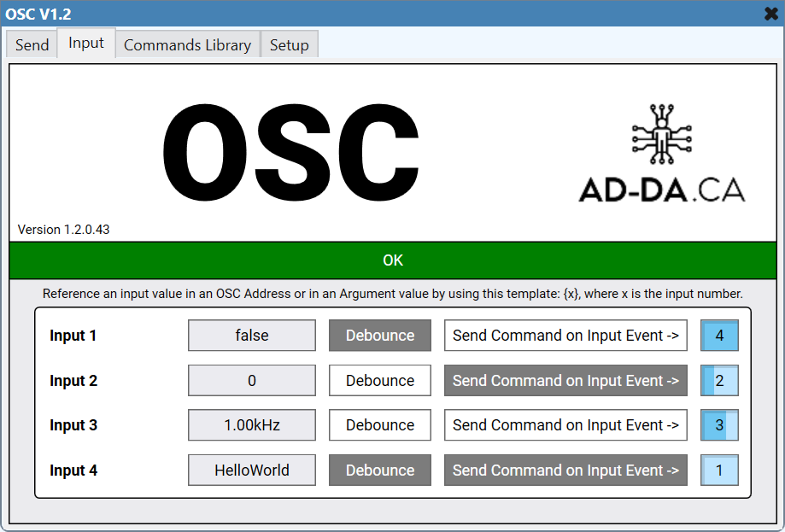The image size is (785, 532).
Task: Click the green OK status bar
Action: click(393, 260)
